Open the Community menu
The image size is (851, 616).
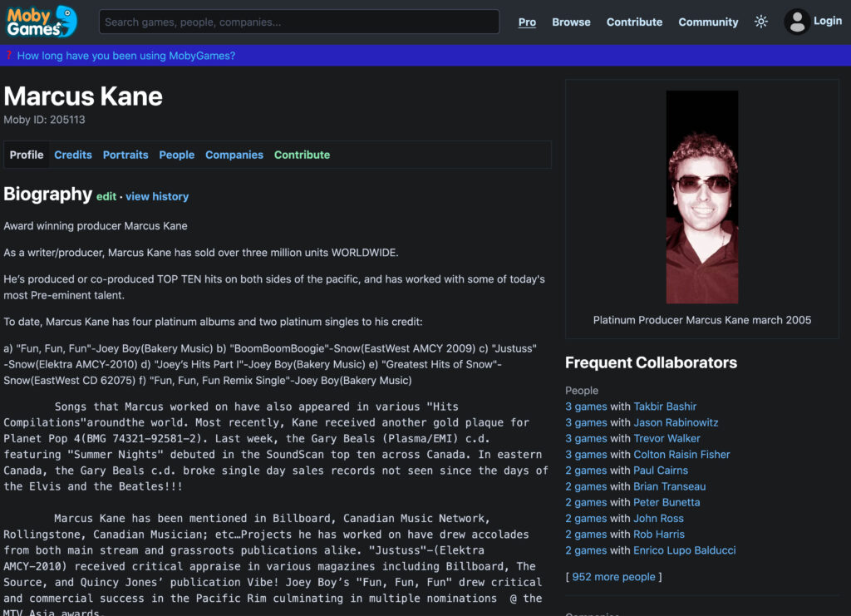pos(708,22)
